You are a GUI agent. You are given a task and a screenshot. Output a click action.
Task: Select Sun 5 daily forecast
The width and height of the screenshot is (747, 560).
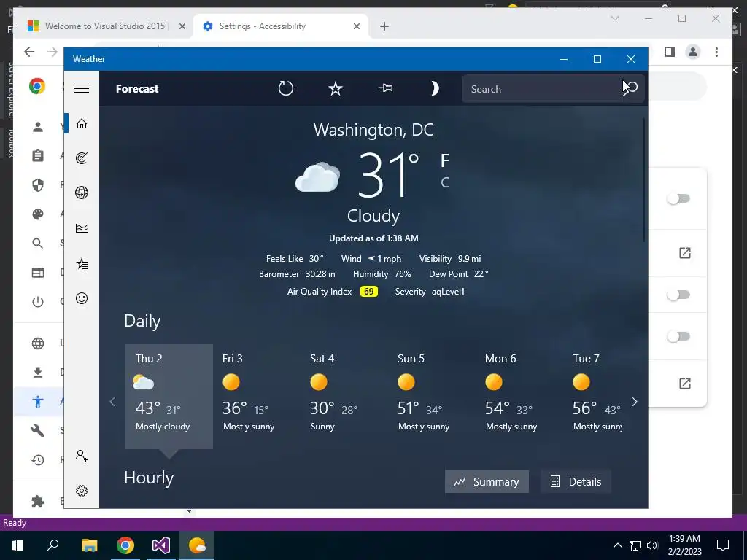[432, 396]
